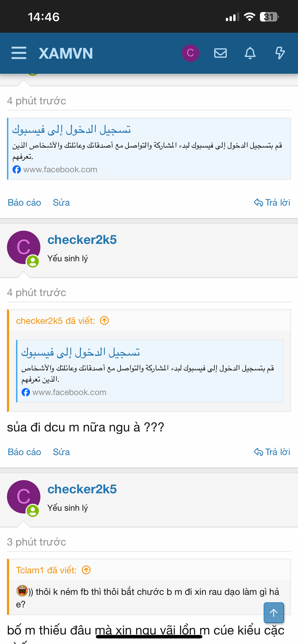298x644 pixels.
Task: Open quoted Facebook link preview title
Action: coord(81,352)
